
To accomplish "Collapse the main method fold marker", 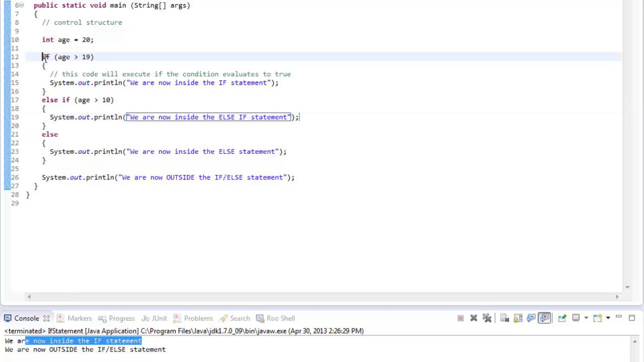I will coord(22,5).
